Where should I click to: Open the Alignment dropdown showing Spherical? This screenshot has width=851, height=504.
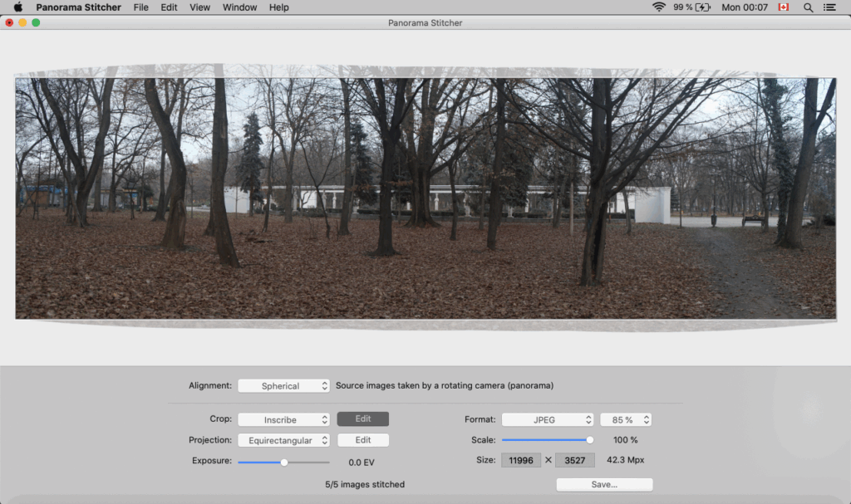(x=283, y=385)
